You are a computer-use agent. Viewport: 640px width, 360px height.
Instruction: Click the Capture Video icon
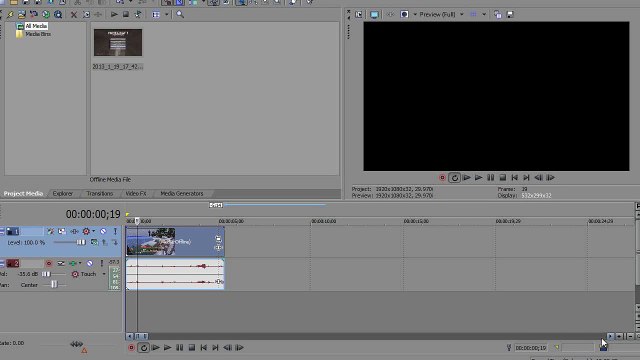34,15
